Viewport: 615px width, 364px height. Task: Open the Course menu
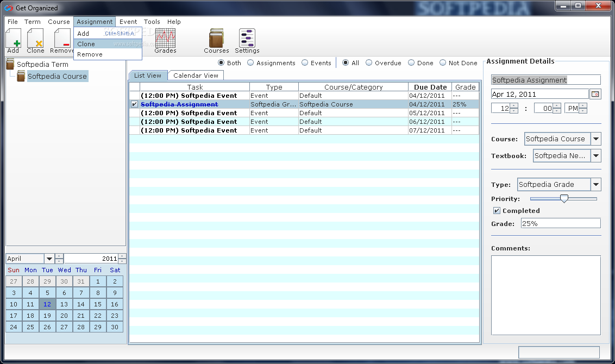point(59,22)
